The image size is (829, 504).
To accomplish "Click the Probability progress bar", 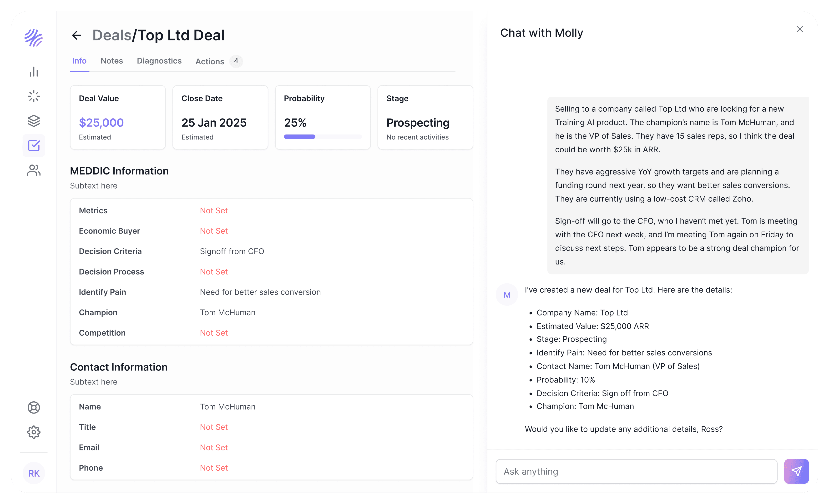I will click(323, 137).
